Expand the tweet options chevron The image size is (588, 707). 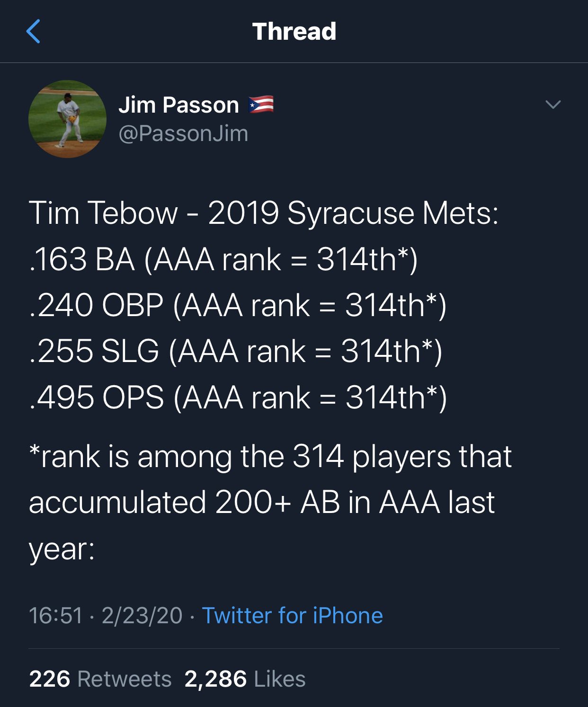tap(552, 105)
